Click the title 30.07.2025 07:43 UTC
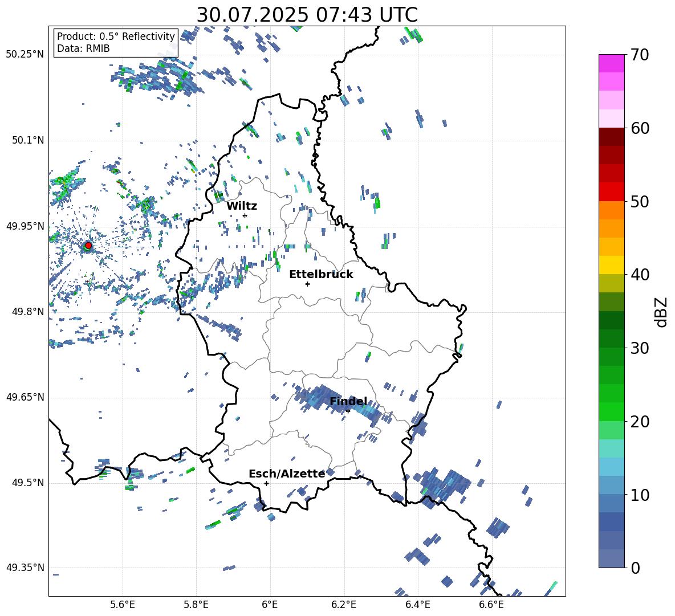 click(307, 15)
